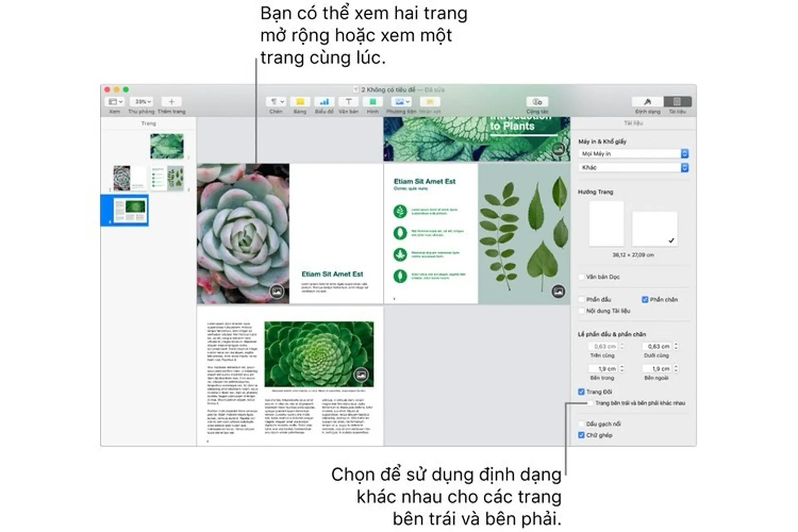Click the Nhận xét comment tool
The width and height of the screenshot is (798, 532).
coord(430,102)
